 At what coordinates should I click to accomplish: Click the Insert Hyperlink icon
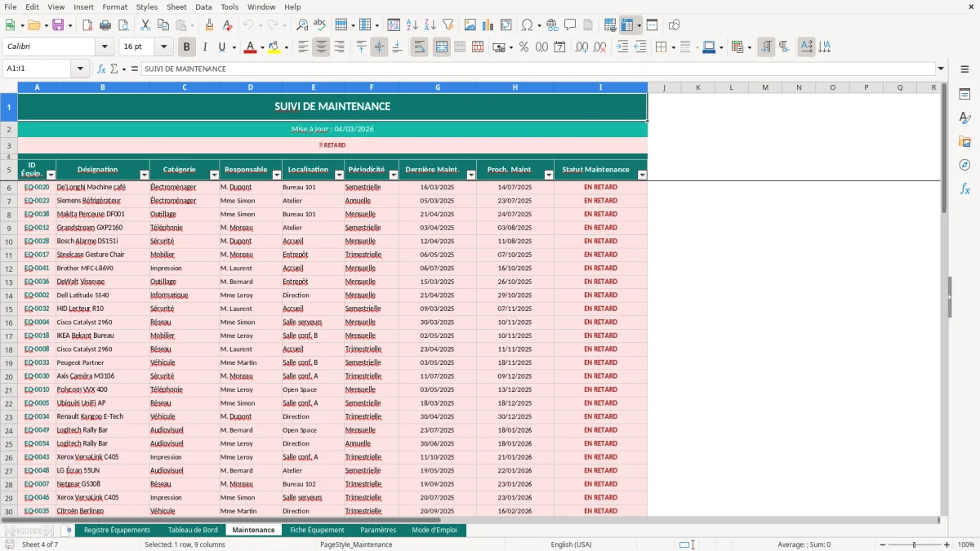coord(552,25)
